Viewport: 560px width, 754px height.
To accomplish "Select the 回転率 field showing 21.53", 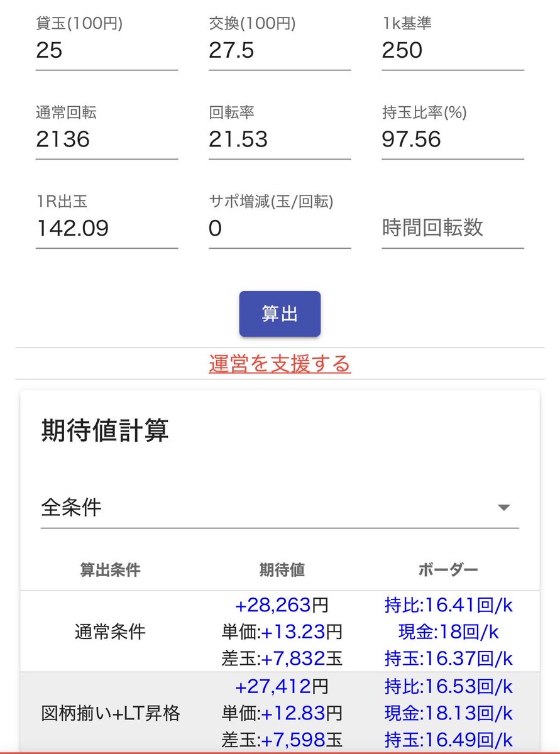I will click(280, 139).
